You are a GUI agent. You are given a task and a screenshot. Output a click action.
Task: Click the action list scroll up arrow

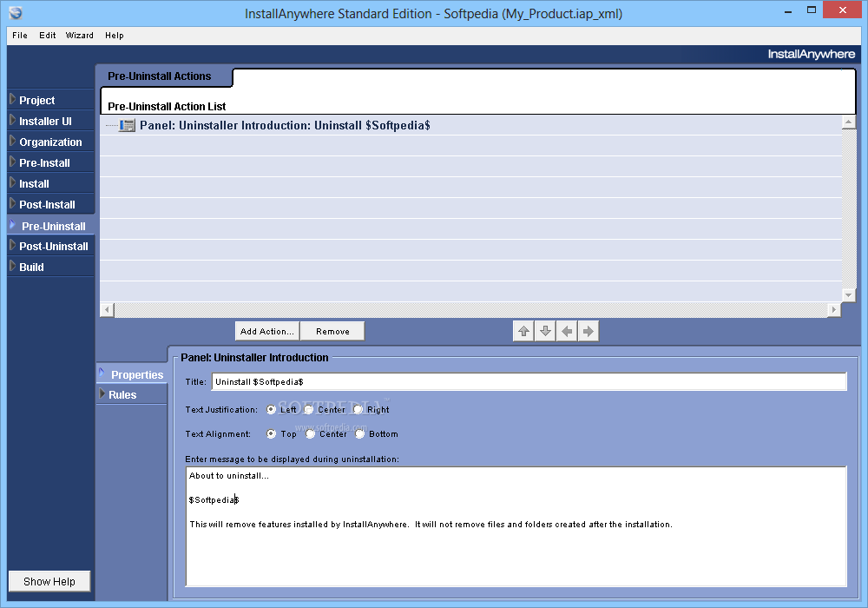click(x=849, y=122)
